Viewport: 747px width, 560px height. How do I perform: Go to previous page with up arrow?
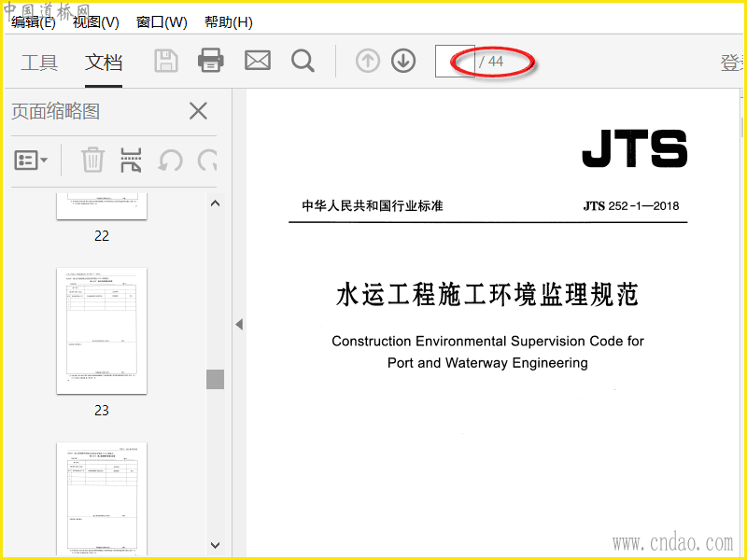pos(368,61)
